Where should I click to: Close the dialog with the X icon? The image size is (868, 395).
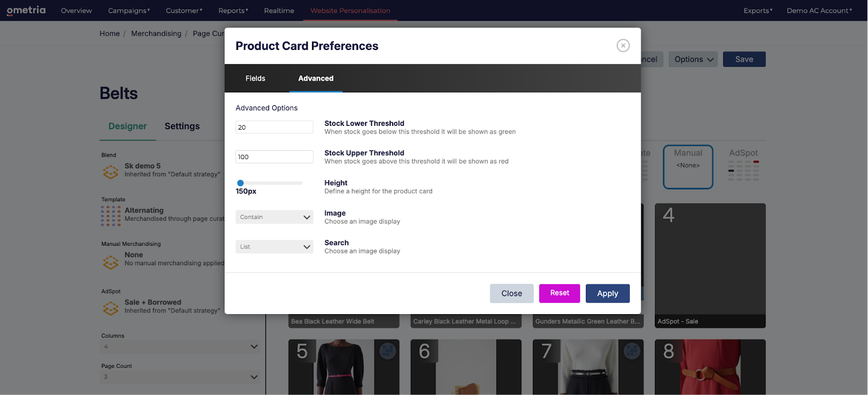(623, 46)
